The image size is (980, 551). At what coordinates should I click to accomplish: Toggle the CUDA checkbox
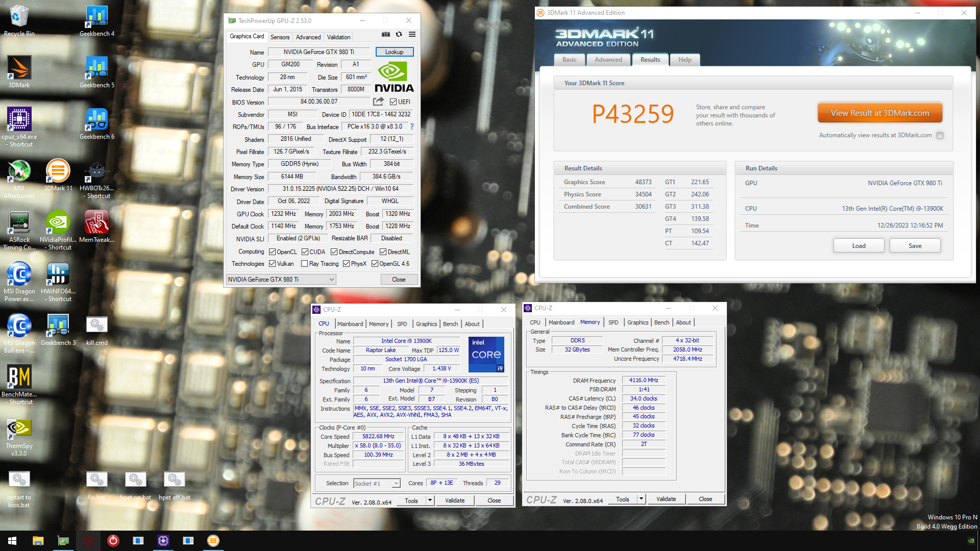305,252
